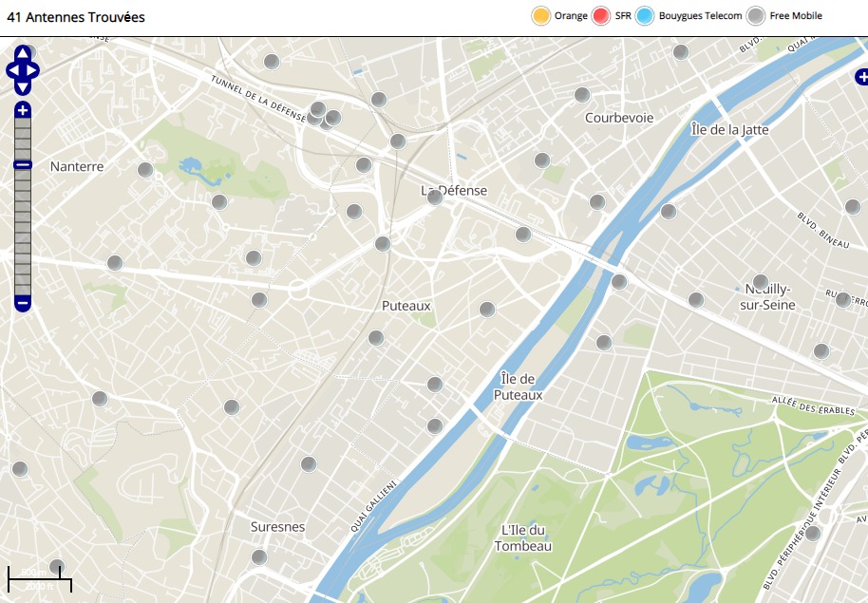Pan the map down with arrow

point(23,86)
